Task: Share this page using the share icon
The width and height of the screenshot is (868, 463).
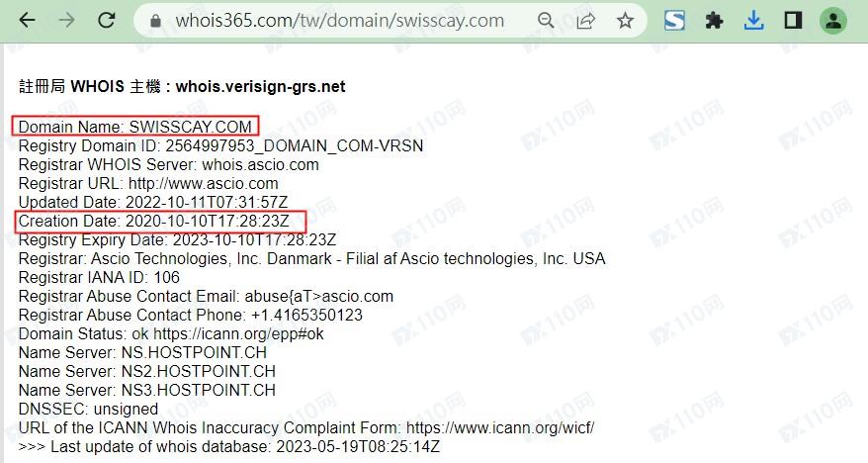Action: click(x=585, y=21)
